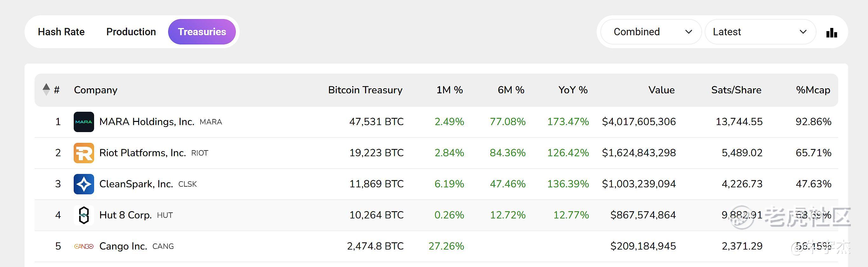This screenshot has height=267, width=868.
Task: Click the MARA Holdings logo icon
Action: [x=84, y=122]
